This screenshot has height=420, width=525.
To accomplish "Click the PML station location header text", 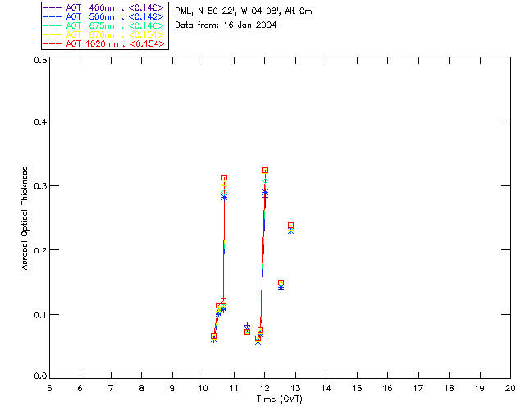I will 244,11.
